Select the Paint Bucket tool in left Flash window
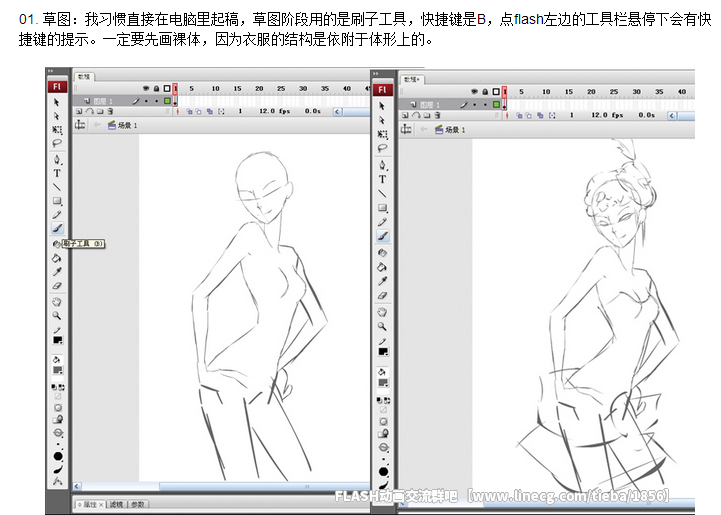 pyautogui.click(x=57, y=258)
